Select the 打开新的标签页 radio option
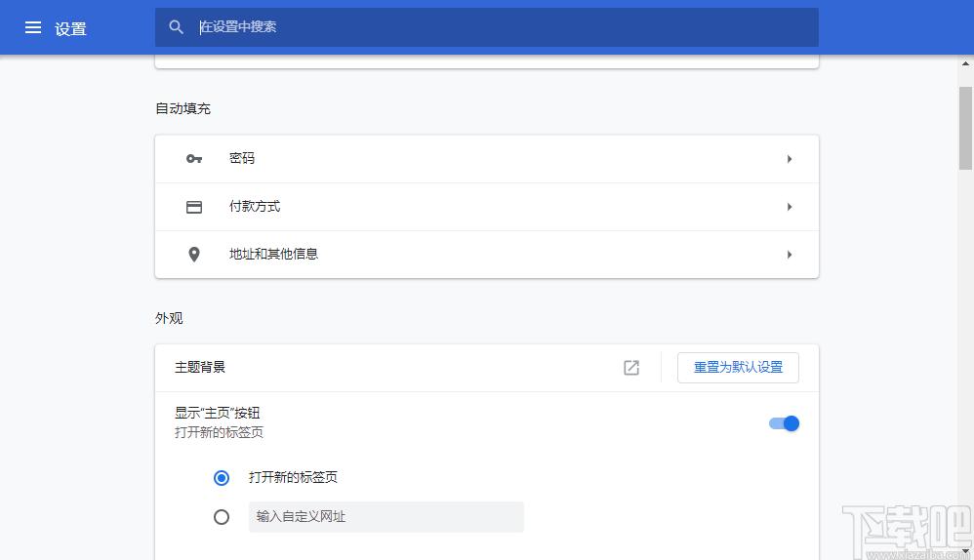This screenshot has height=560, width=974. (x=222, y=478)
